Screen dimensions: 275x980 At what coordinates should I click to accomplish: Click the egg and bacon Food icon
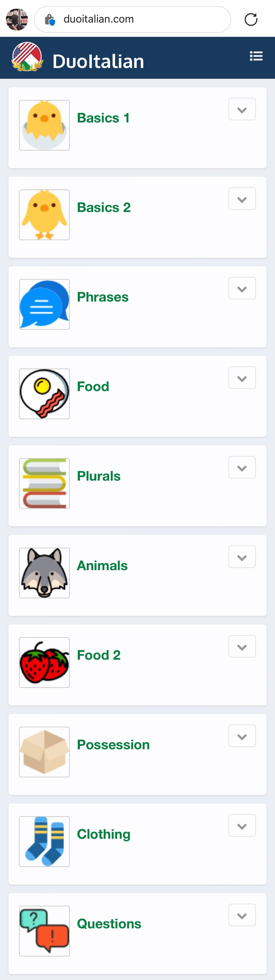[x=44, y=394]
